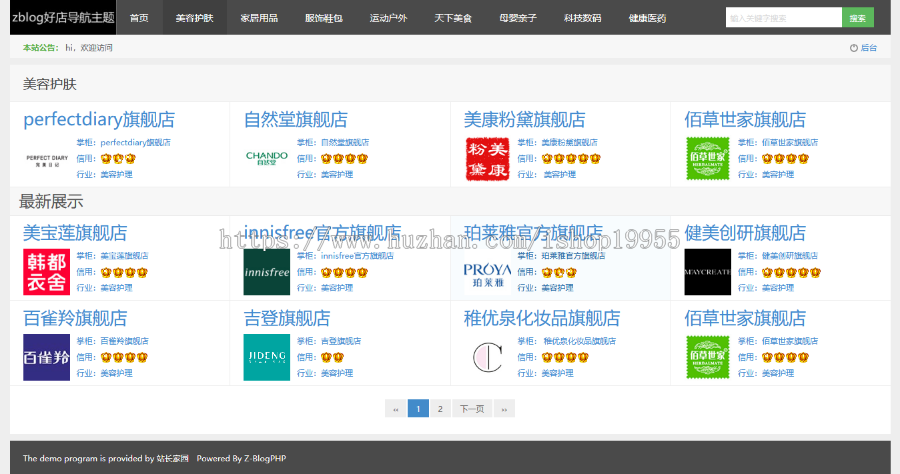Viewport: 900px width, 474px height.
Task: Open the 自然堂旗舰店 title link
Action: pyautogui.click(x=296, y=119)
